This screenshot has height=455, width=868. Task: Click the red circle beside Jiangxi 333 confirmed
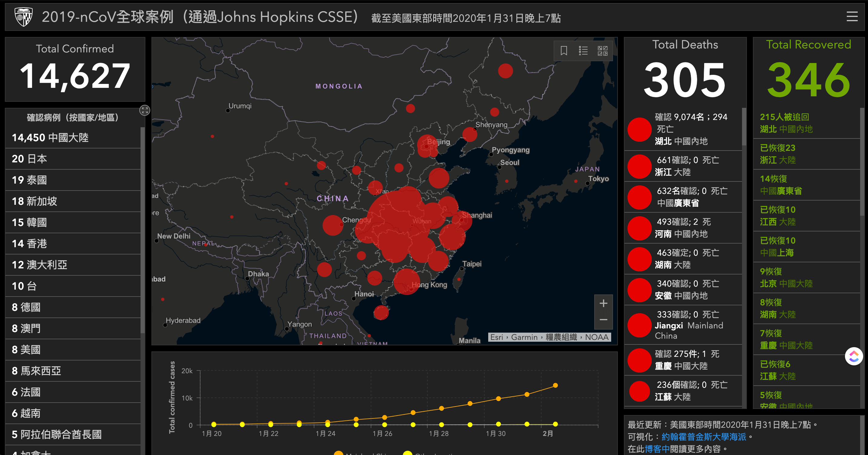click(x=639, y=325)
